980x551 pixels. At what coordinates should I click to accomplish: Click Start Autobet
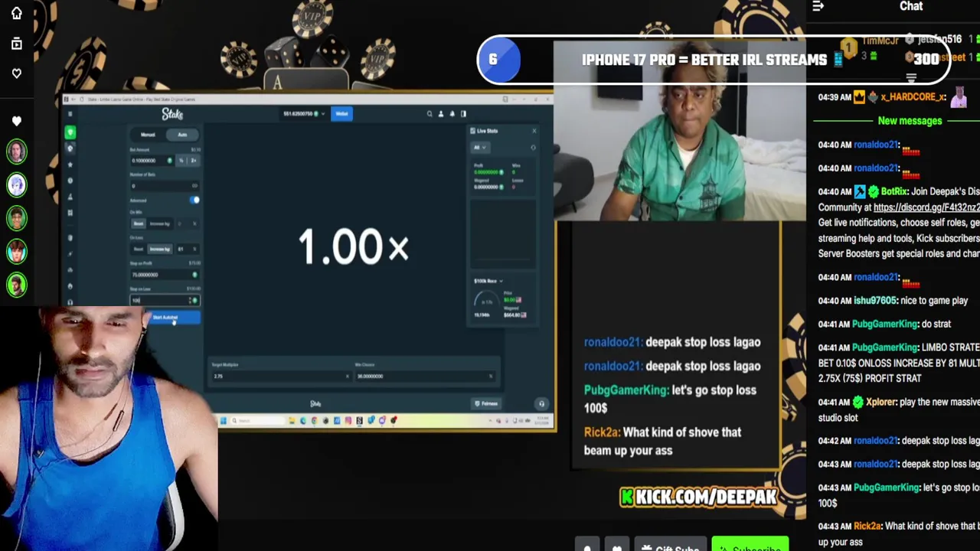(x=165, y=318)
